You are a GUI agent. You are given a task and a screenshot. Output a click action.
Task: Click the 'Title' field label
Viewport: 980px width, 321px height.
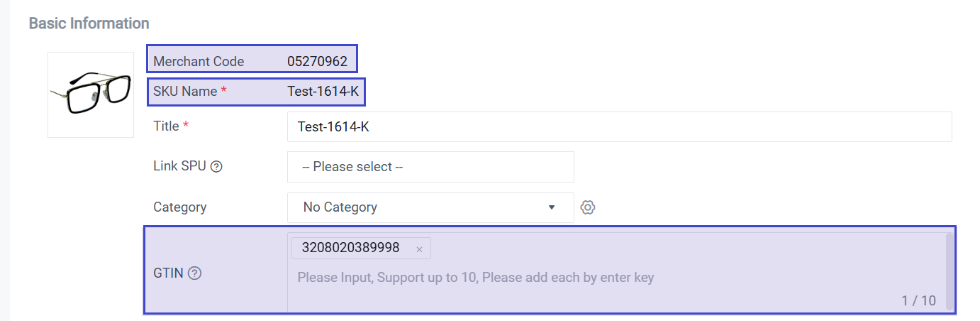[x=166, y=126]
